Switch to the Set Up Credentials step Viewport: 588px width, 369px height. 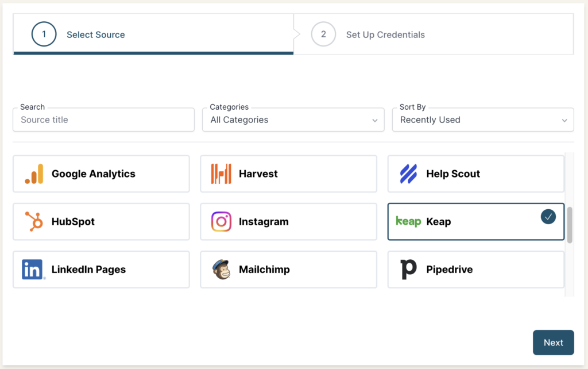click(385, 34)
